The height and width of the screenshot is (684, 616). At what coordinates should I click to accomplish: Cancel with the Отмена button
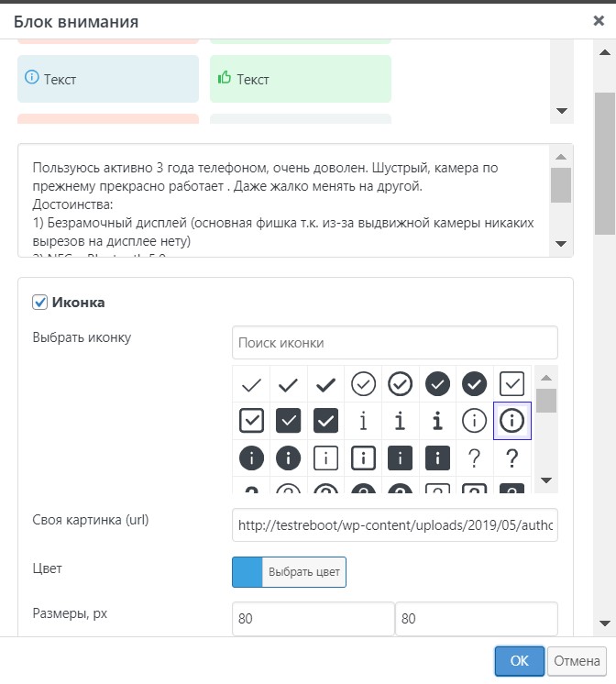[x=577, y=661]
